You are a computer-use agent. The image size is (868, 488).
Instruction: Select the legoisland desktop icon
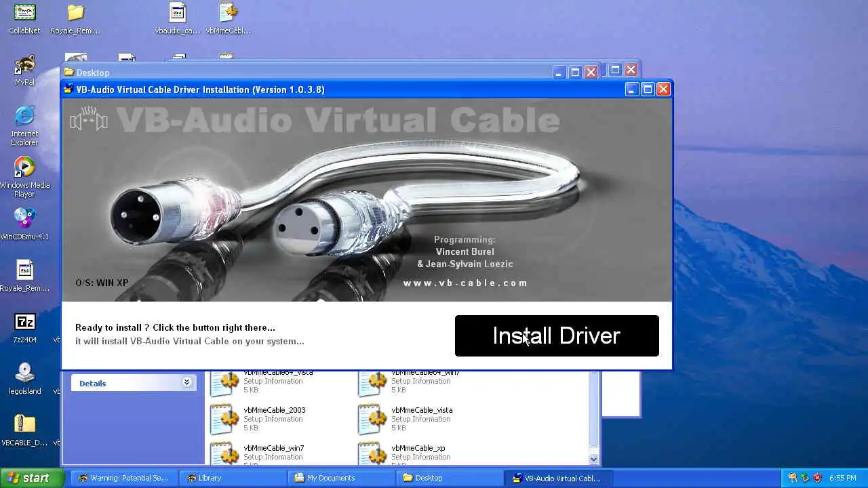tap(24, 379)
